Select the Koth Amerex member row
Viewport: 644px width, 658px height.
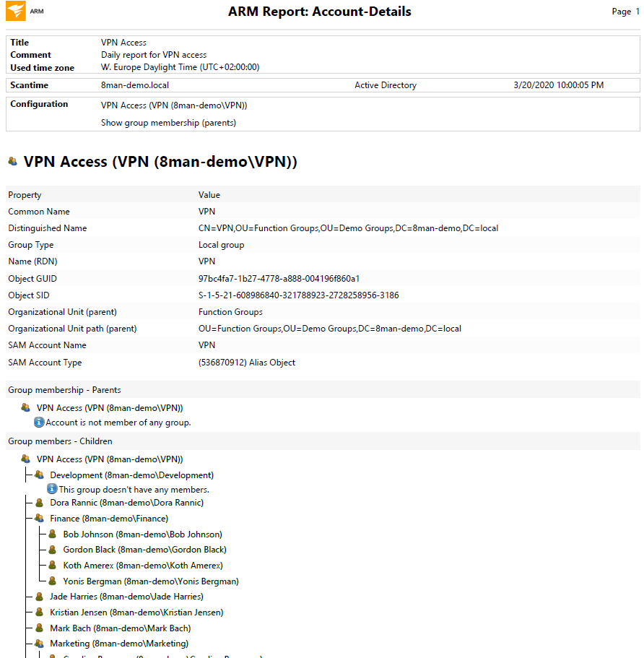(143, 566)
